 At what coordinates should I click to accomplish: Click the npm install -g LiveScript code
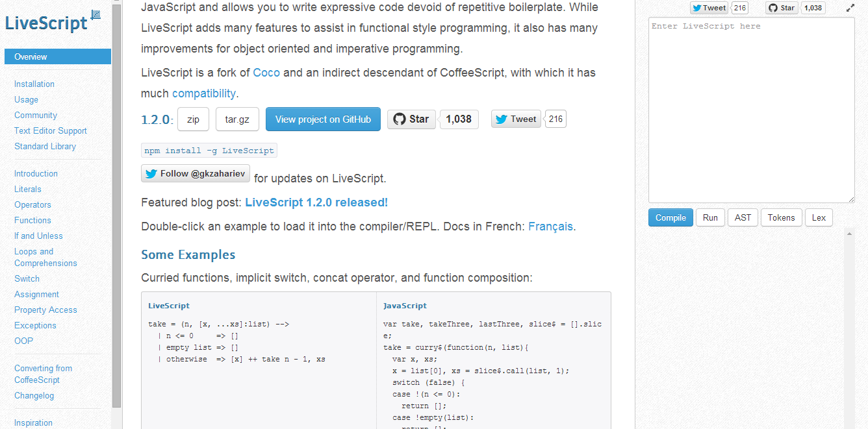pyautogui.click(x=209, y=151)
